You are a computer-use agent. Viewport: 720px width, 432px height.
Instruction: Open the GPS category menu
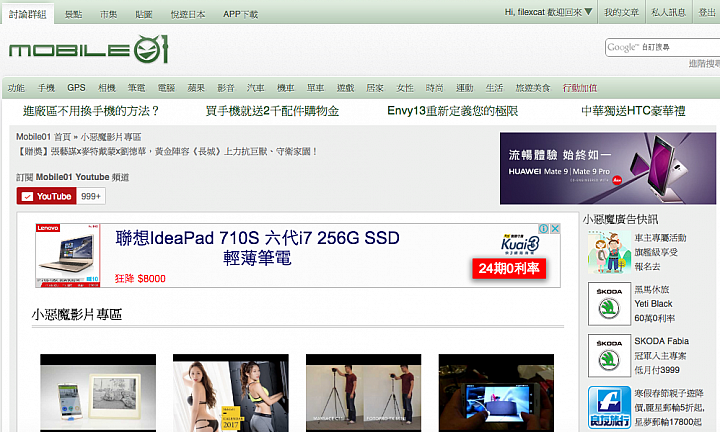[76, 88]
